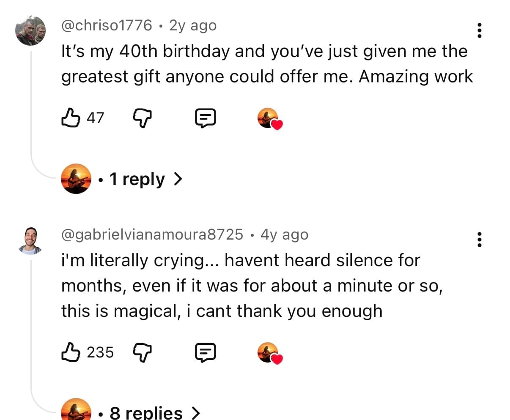Like the comment by @gabrielvianamoura8725
Viewport: 510px width, 420px height.
pyautogui.click(x=71, y=352)
